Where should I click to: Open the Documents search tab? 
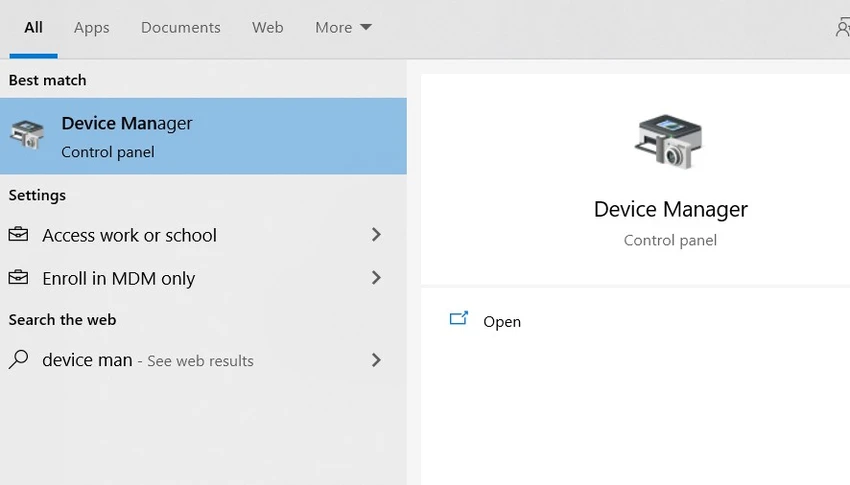click(x=181, y=28)
